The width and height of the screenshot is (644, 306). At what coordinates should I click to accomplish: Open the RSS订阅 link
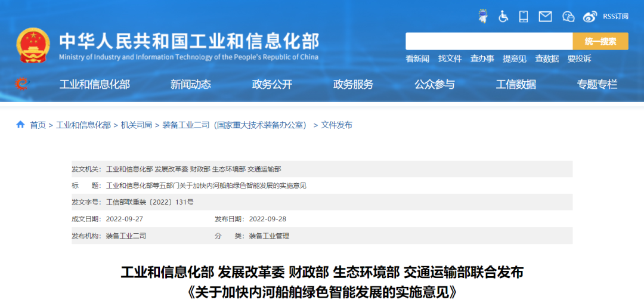[x=615, y=17]
